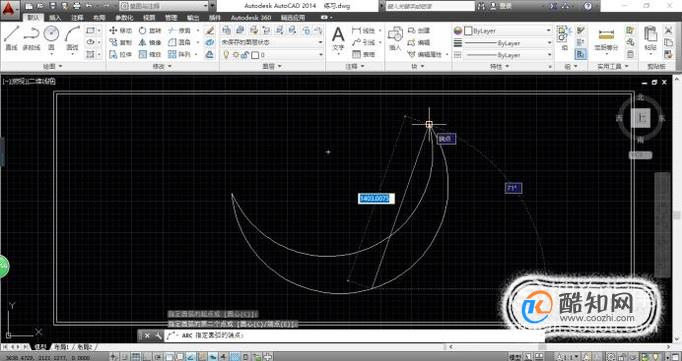Image resolution: width=682 pixels, height=361 pixels.
Task: Click the ARC command line input
Action: [x=354, y=335]
